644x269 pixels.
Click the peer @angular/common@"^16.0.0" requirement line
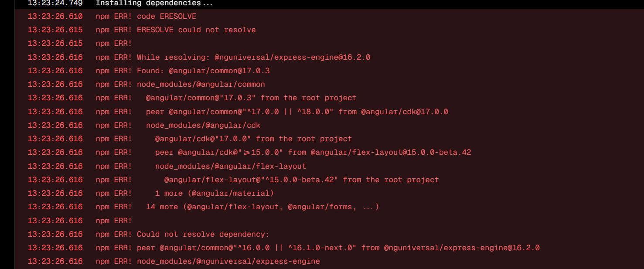tap(338, 248)
